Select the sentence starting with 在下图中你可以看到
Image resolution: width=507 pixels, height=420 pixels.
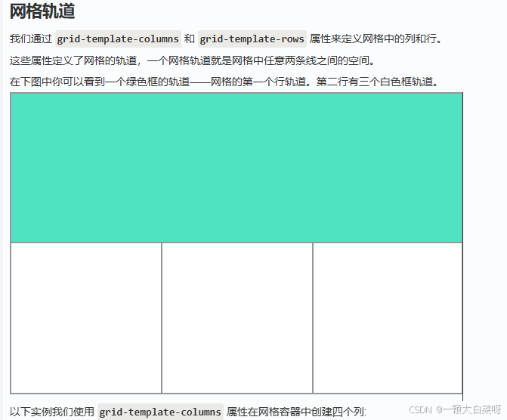click(224, 82)
